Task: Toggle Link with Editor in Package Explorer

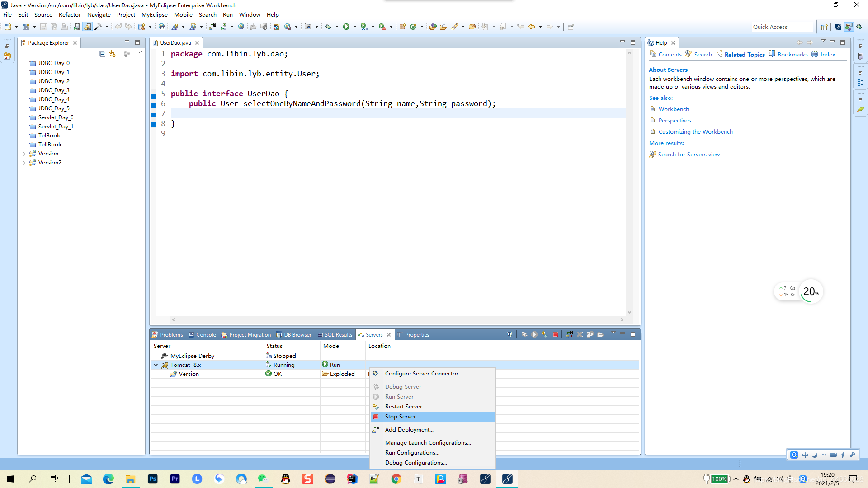Action: click(x=113, y=54)
